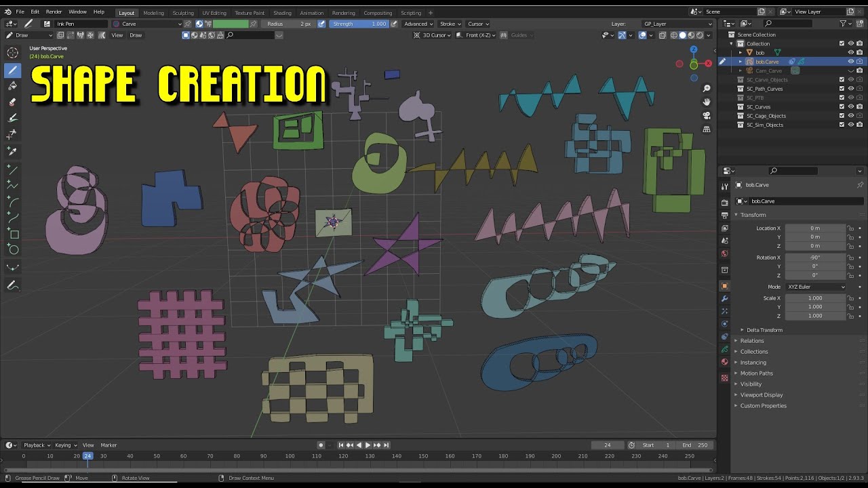The width and height of the screenshot is (868, 488).
Task: Click the viewport View menu button
Action: [117, 35]
